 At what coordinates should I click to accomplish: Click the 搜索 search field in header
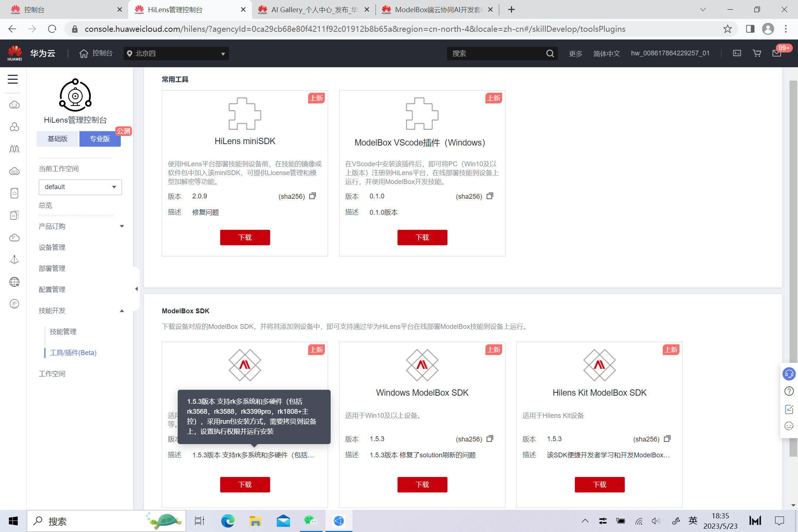click(495, 54)
